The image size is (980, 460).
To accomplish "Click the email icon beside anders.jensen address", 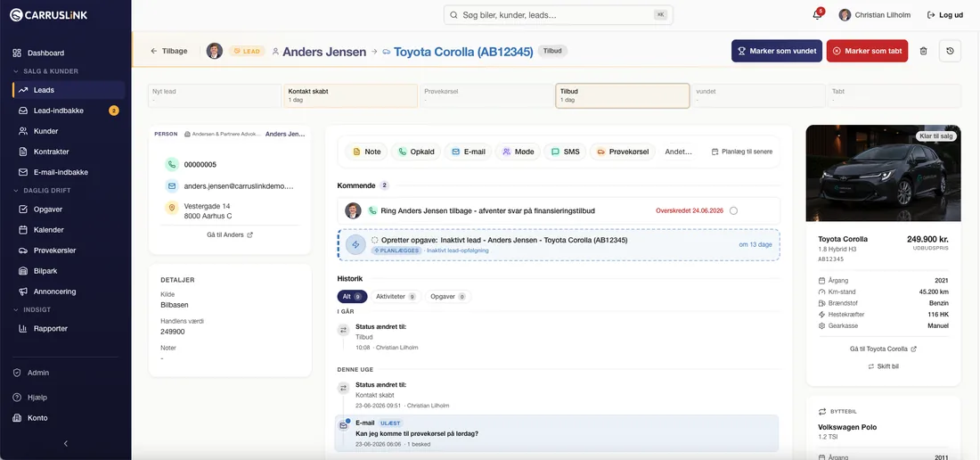I will 171,185.
